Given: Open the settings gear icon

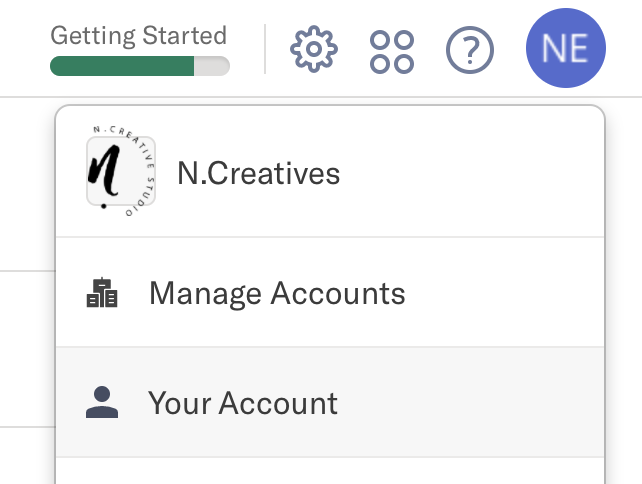Looking at the screenshot, I should (314, 49).
